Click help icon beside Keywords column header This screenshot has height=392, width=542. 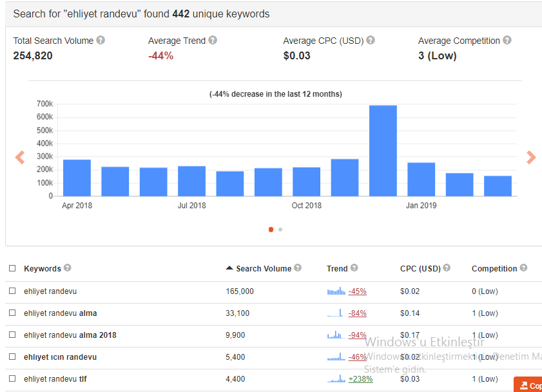click(x=68, y=268)
